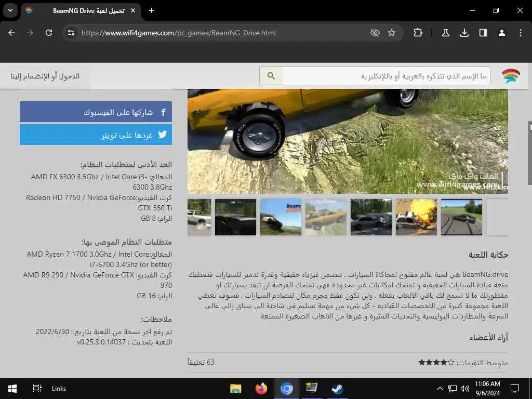
Task: Click the version v0.25.3.0.14037 text
Action: tap(101, 342)
